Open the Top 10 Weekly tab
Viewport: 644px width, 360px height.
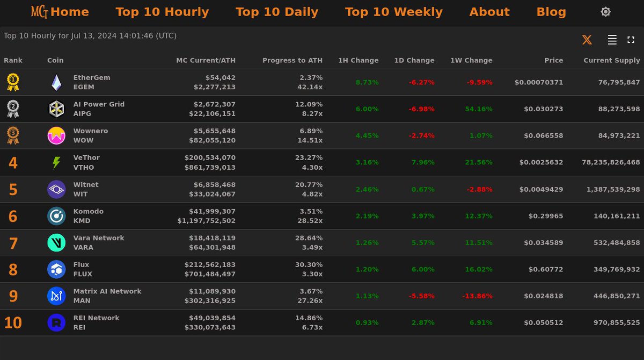click(x=394, y=12)
